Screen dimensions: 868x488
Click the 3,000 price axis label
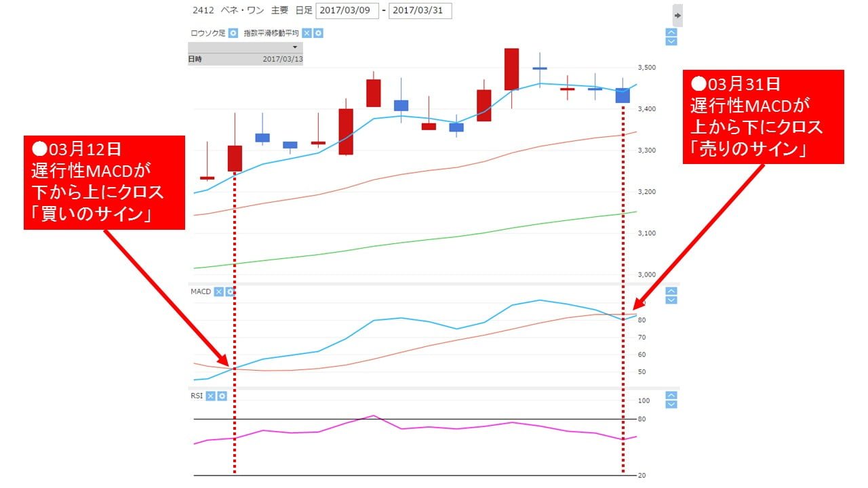coord(647,274)
